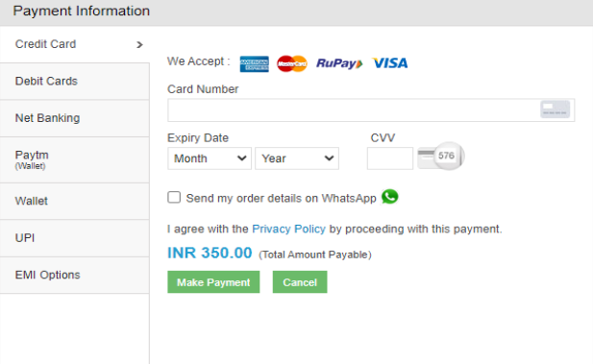
Task: Switch to Net Banking option
Action: (x=75, y=118)
